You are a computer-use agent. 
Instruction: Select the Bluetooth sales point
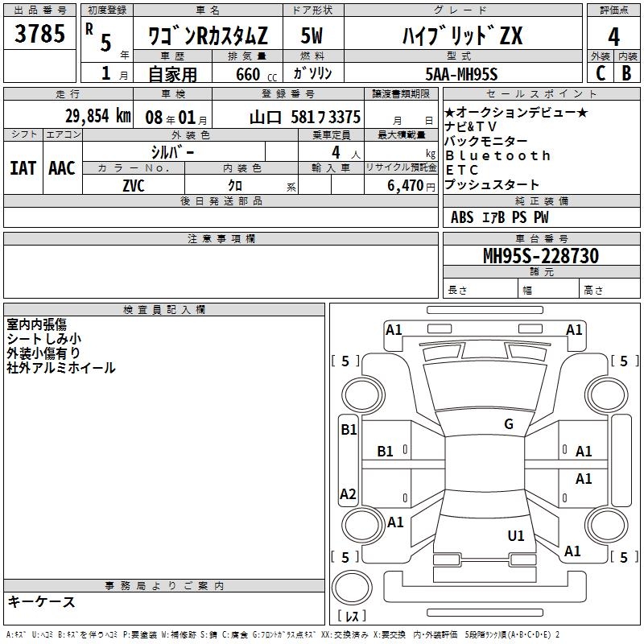click(x=497, y=155)
